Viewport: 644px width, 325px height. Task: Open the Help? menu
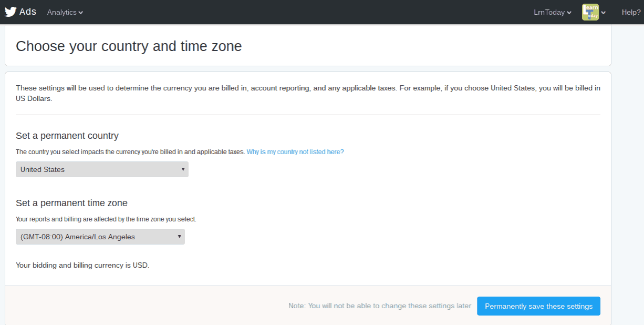click(631, 12)
